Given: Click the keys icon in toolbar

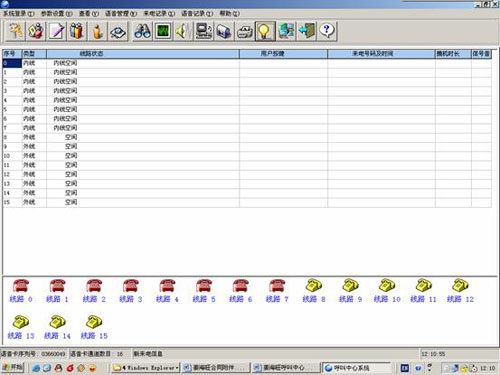Looking at the screenshot, I should tap(15, 31).
